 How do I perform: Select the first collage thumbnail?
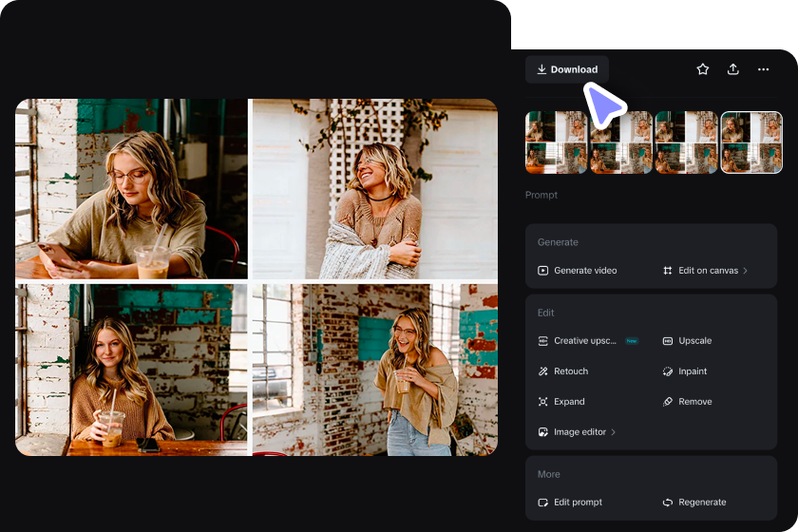(557, 142)
